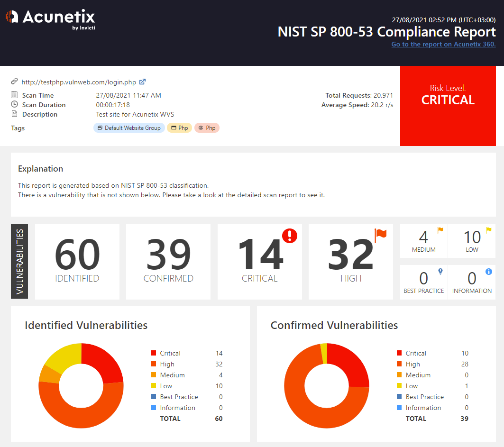Screen dimensions: 504x447
Task: Click the scan duration value 00:00:17:18
Action: pyautogui.click(x=113, y=105)
